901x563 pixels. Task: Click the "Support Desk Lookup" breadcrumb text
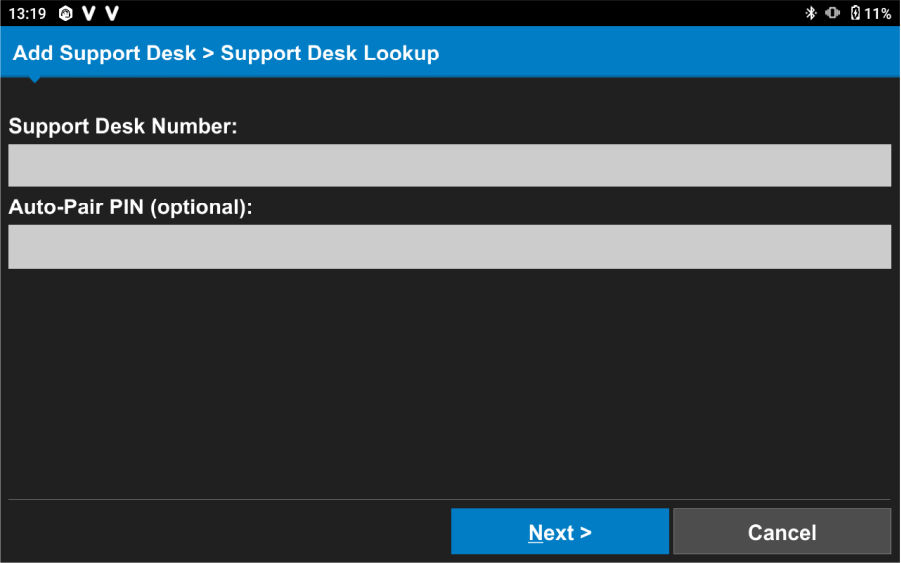click(330, 53)
